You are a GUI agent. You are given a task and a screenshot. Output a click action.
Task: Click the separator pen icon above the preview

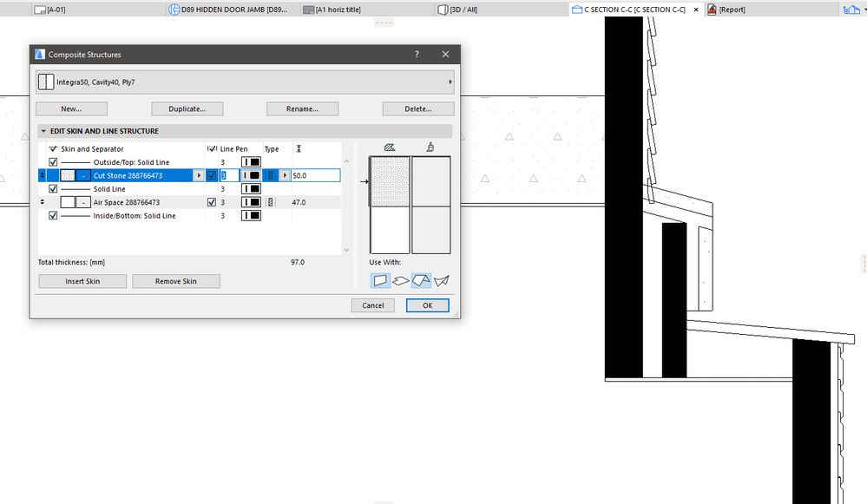point(430,147)
